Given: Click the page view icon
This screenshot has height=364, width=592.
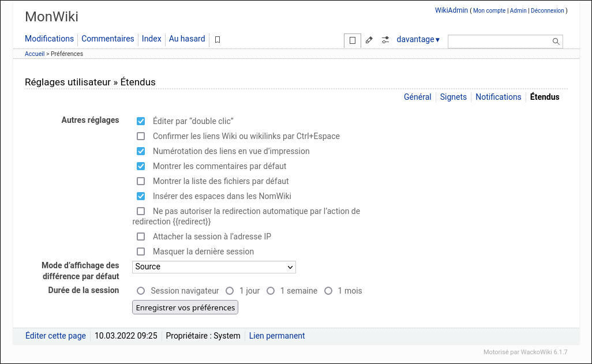Looking at the screenshot, I should [x=353, y=40].
